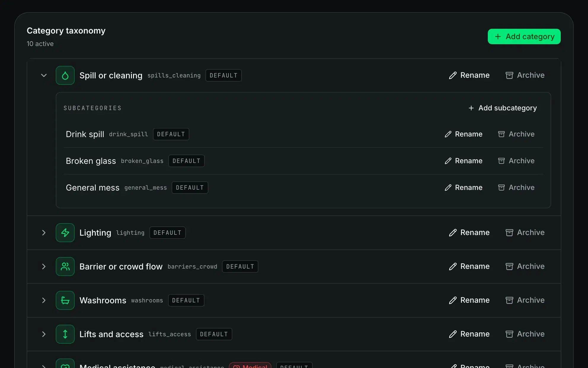Archive the Washrooms category
Image resolution: width=588 pixels, height=368 pixels.
tap(525, 300)
